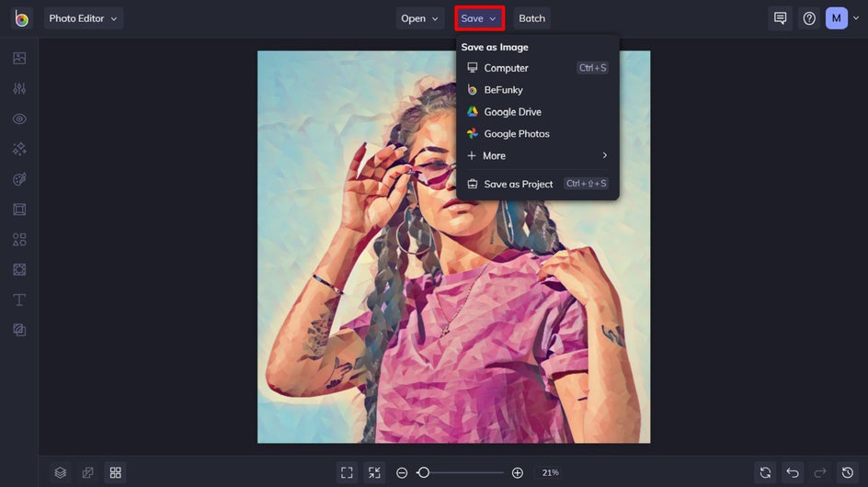Click the grid view icon in the bottom bar
This screenshot has height=487, width=868.
[x=115, y=472]
